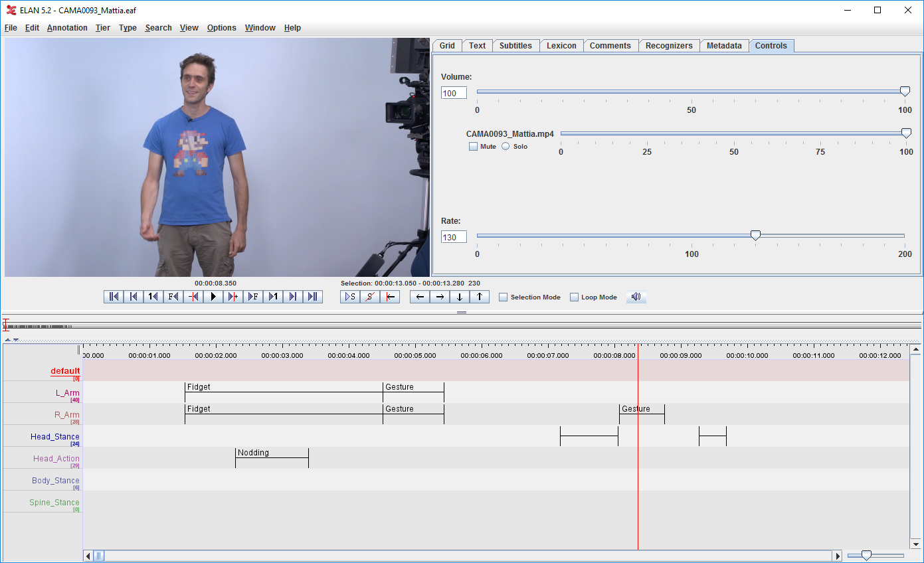
Task: Open the Edit menu
Action: click(32, 28)
